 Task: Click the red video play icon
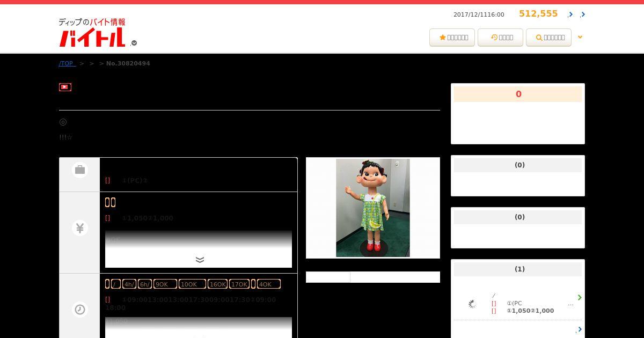tap(65, 87)
